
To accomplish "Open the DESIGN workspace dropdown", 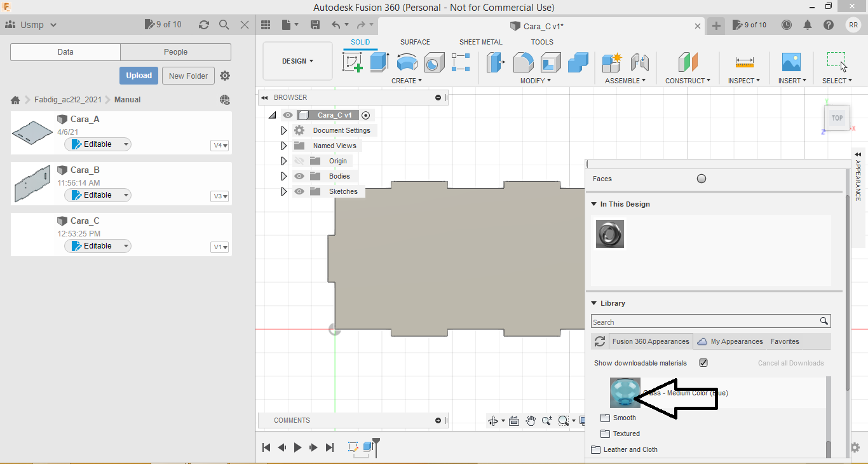I will (297, 62).
